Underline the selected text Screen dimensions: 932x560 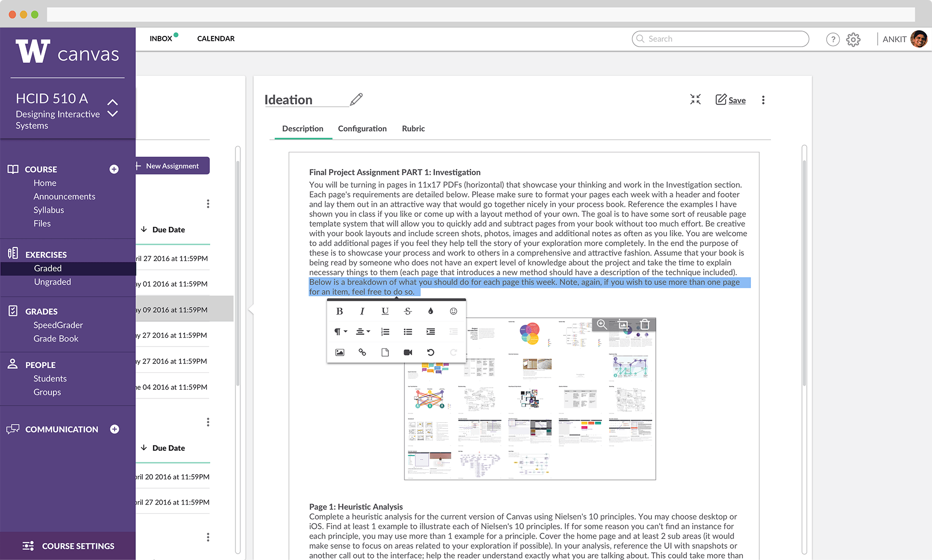click(385, 311)
